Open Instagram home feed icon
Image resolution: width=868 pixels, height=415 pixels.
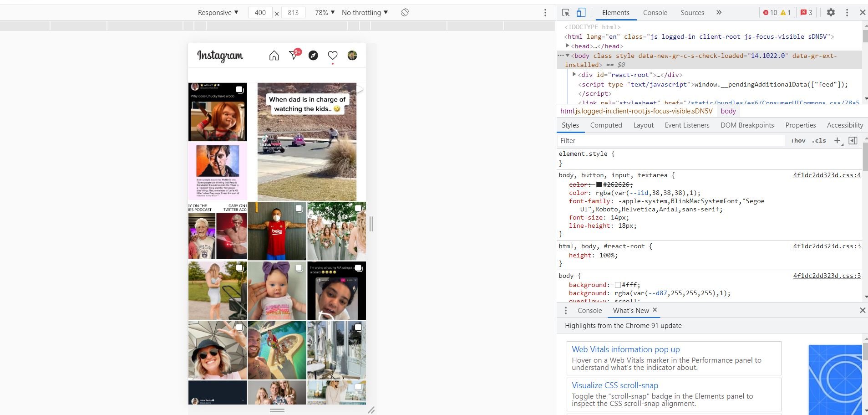pyautogui.click(x=274, y=56)
